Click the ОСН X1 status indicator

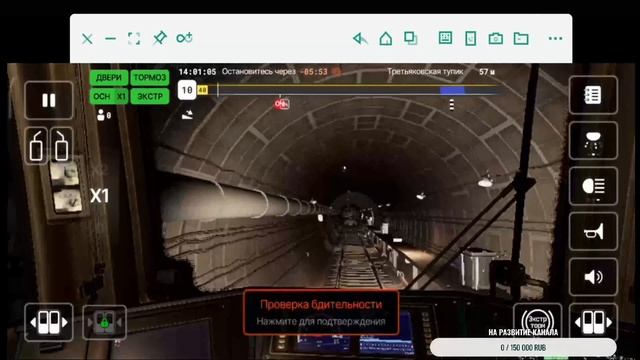pyautogui.click(x=109, y=96)
